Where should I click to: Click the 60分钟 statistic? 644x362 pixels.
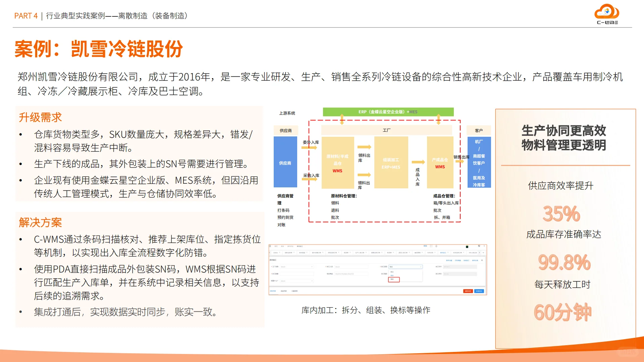pos(562,312)
